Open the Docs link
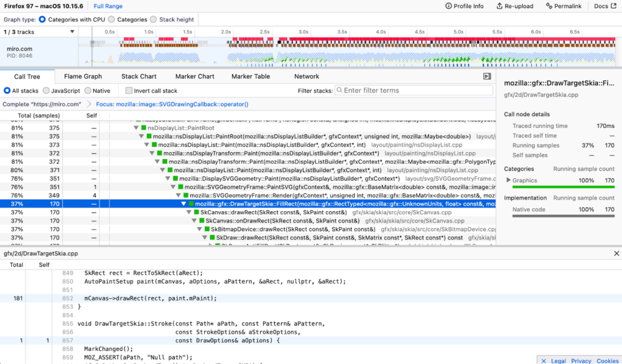622x364 pixels. point(605,6)
